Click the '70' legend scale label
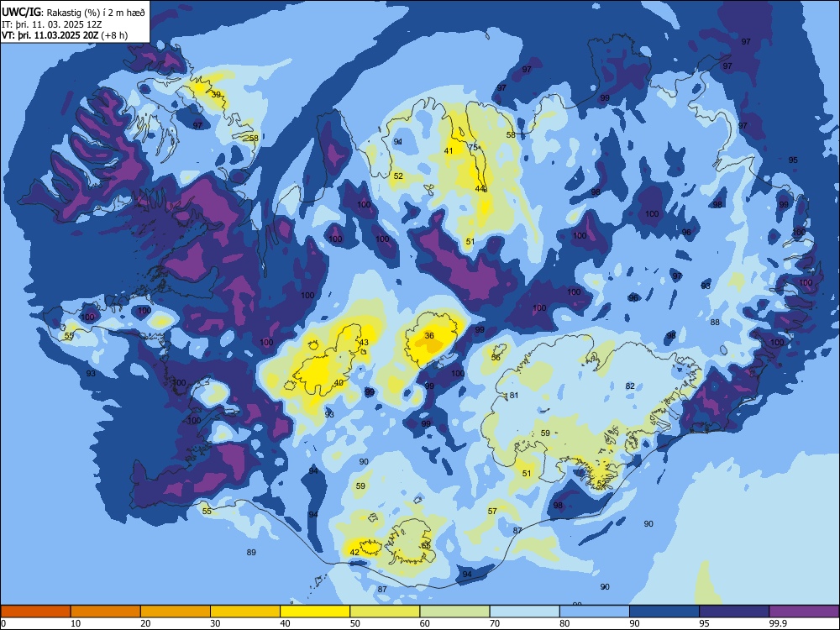 pos(495,623)
